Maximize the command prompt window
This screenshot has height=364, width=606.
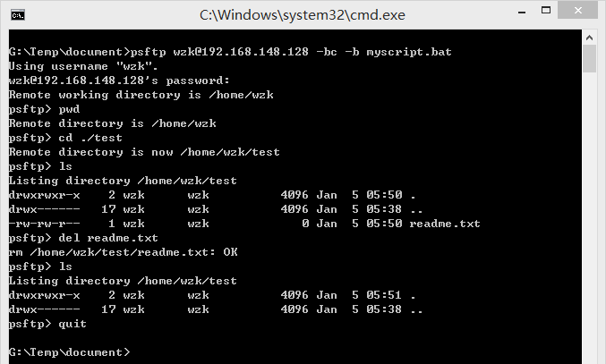(x=546, y=11)
